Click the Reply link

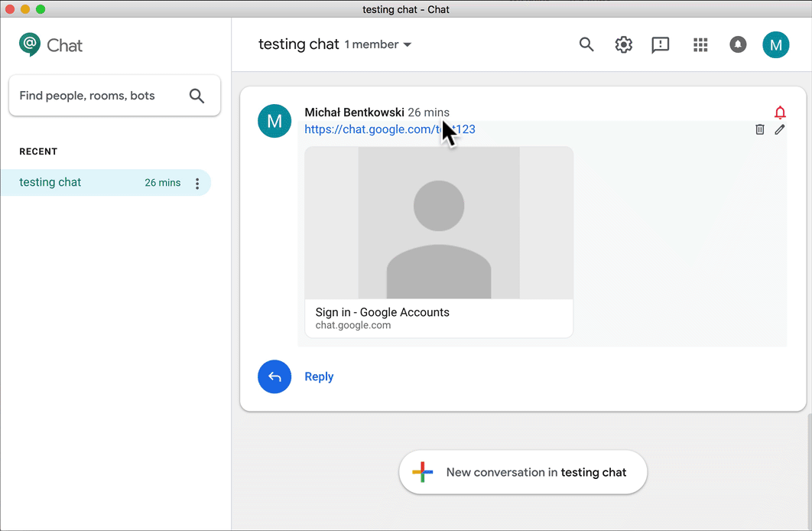319,376
